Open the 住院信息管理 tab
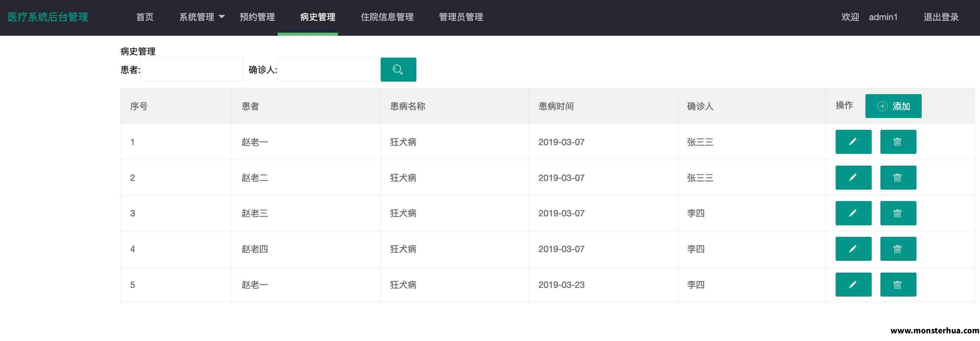This screenshot has height=341, width=980. 387,17
